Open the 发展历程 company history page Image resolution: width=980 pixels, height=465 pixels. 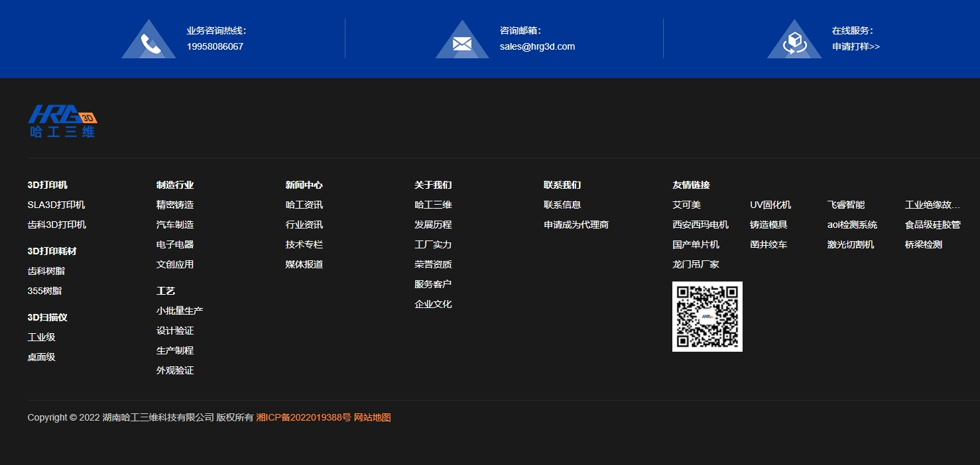point(433,225)
